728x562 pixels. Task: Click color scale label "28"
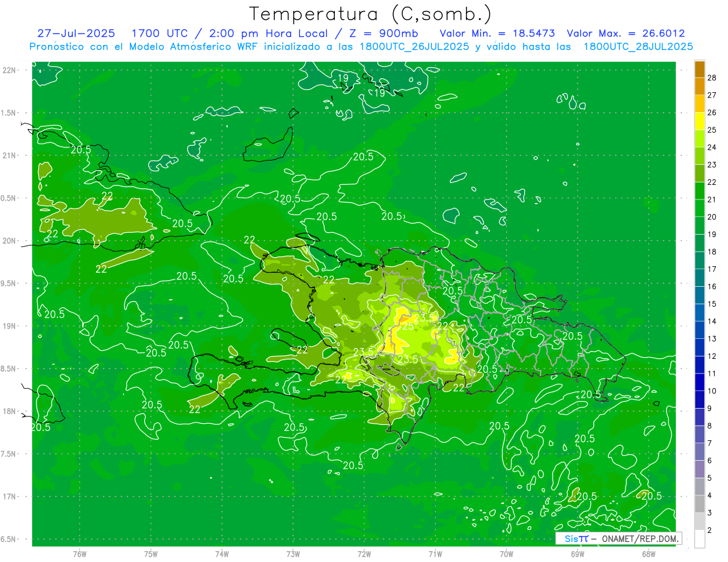click(x=712, y=78)
